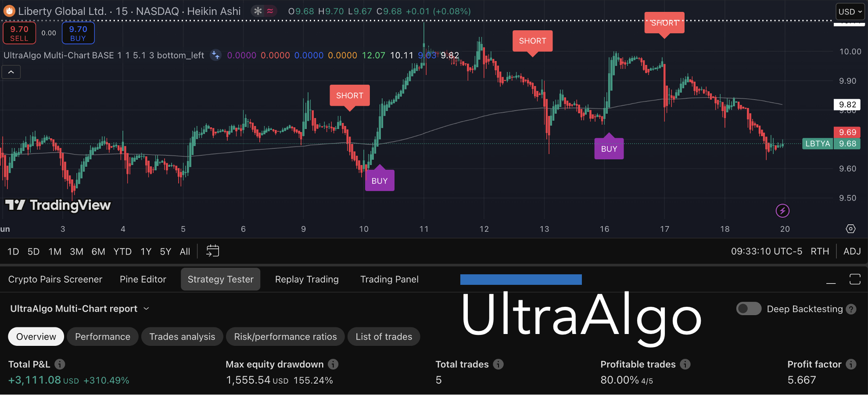Image resolution: width=868 pixels, height=395 pixels.
Task: Click the 5.667 profit factor value
Action: tap(802, 380)
